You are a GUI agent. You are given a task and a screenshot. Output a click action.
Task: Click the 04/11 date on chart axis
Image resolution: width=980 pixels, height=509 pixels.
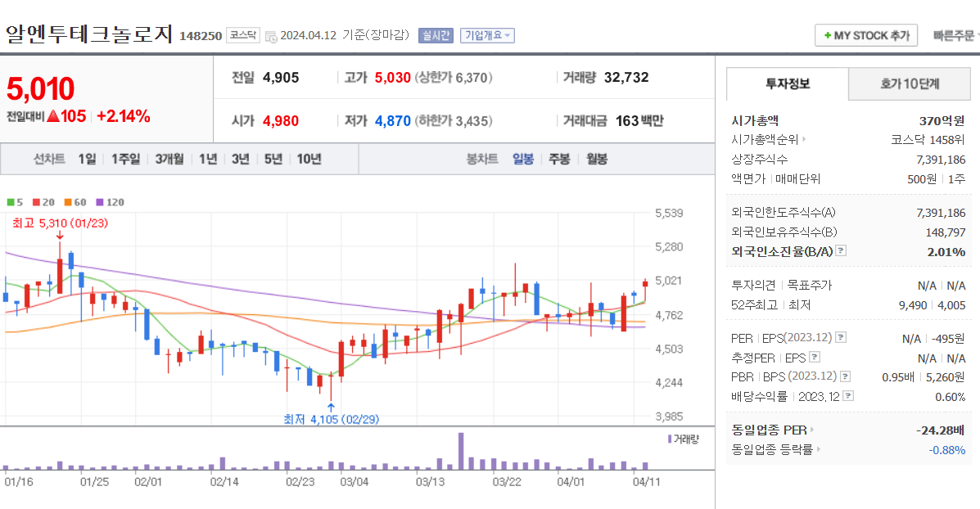pyautogui.click(x=646, y=481)
